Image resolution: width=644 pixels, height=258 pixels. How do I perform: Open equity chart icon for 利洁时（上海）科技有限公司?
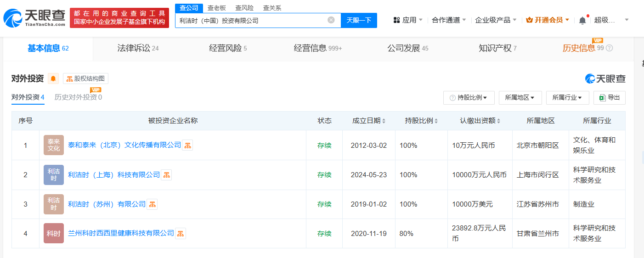(166, 175)
